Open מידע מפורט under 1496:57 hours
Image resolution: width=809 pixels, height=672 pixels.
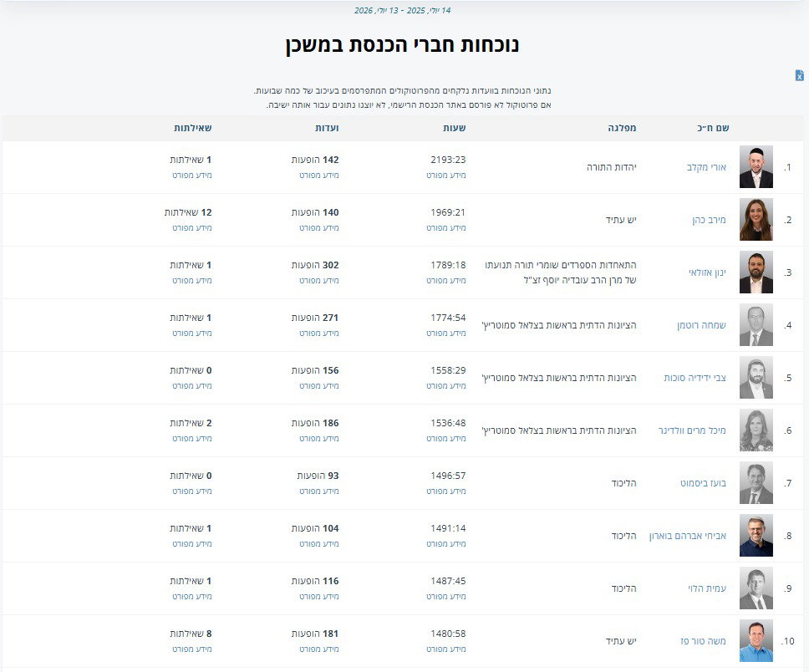[446, 491]
